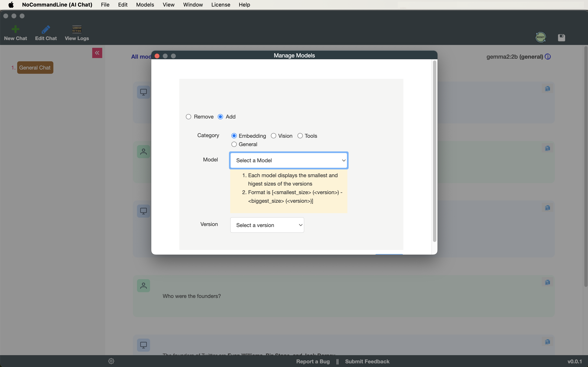Open the Models menu
The image size is (588, 367).
pyautogui.click(x=145, y=5)
